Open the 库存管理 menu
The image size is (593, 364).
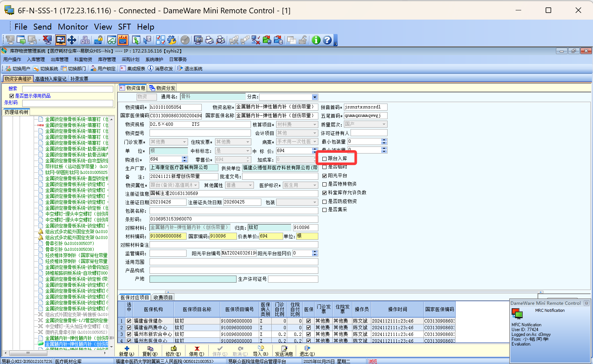(107, 59)
